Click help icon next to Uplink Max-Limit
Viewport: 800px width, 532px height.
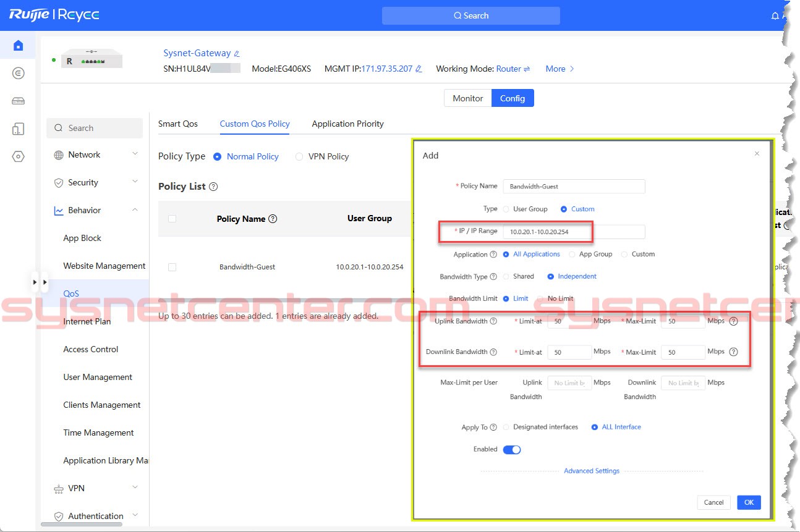tap(733, 321)
